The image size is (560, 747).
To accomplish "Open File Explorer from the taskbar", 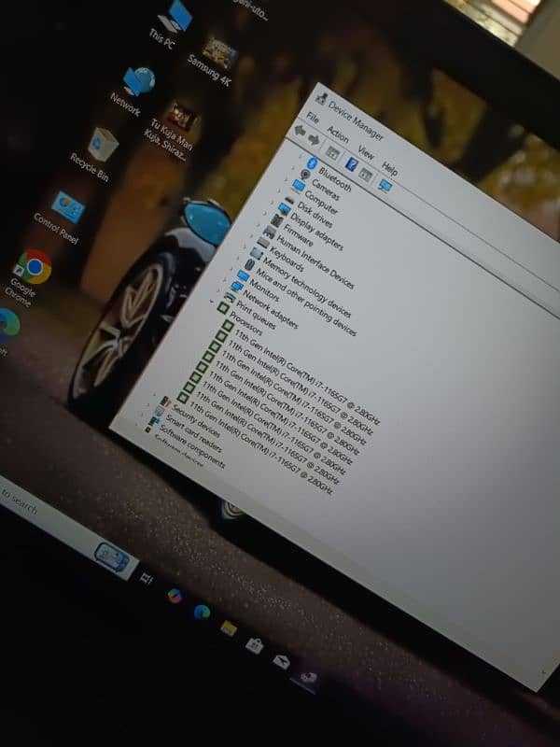I will click(229, 628).
